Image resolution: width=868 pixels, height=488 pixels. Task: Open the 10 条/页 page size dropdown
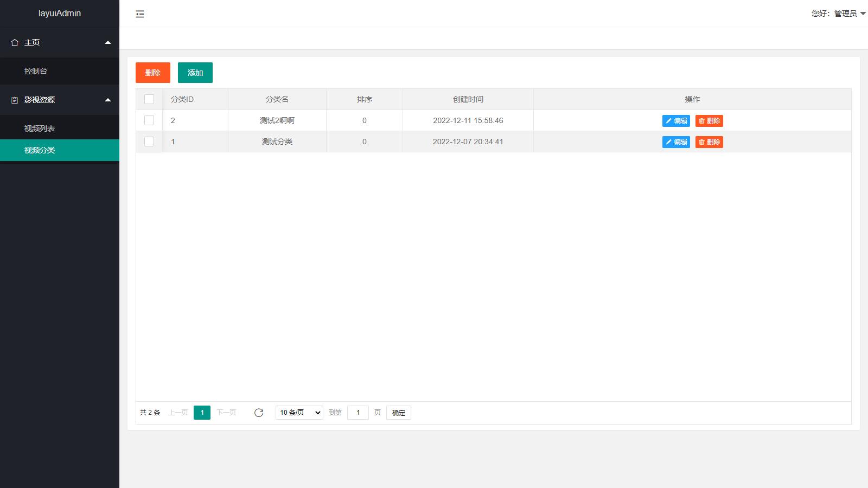pos(299,413)
